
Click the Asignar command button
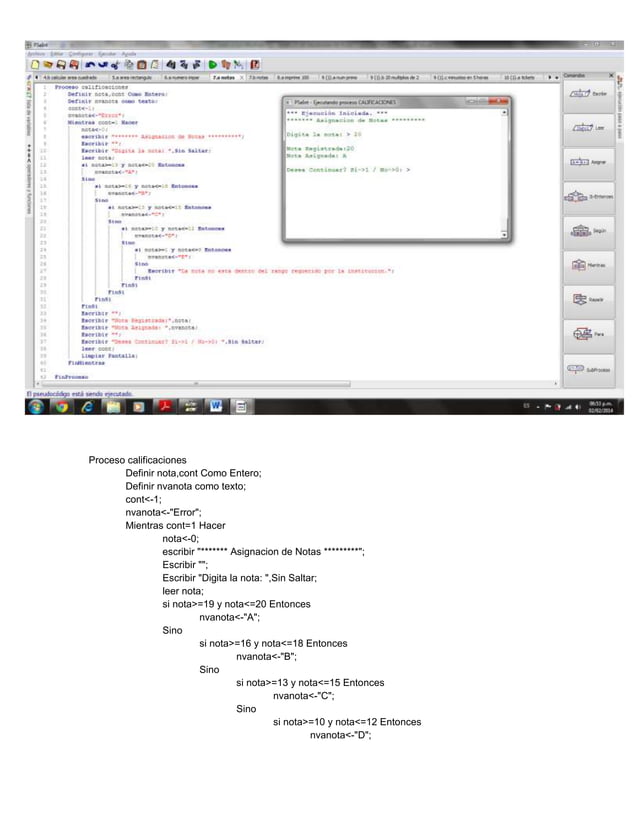coord(588,162)
